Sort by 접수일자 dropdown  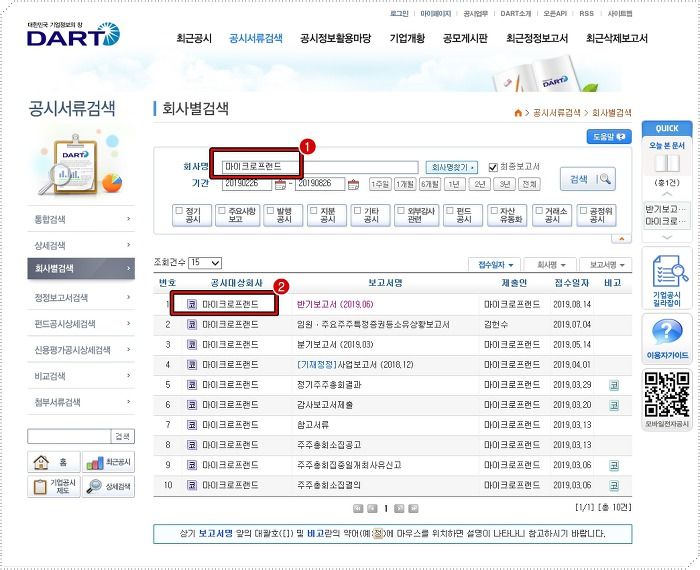pos(495,265)
